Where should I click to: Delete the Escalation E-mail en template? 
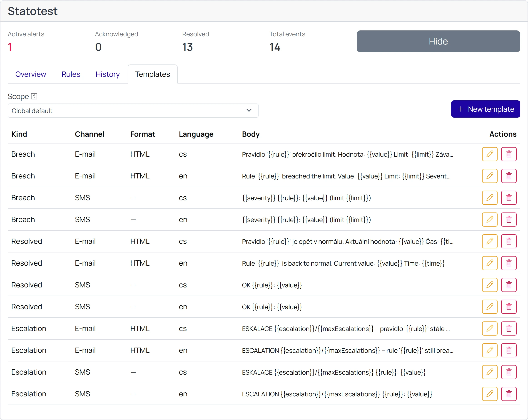click(x=509, y=350)
